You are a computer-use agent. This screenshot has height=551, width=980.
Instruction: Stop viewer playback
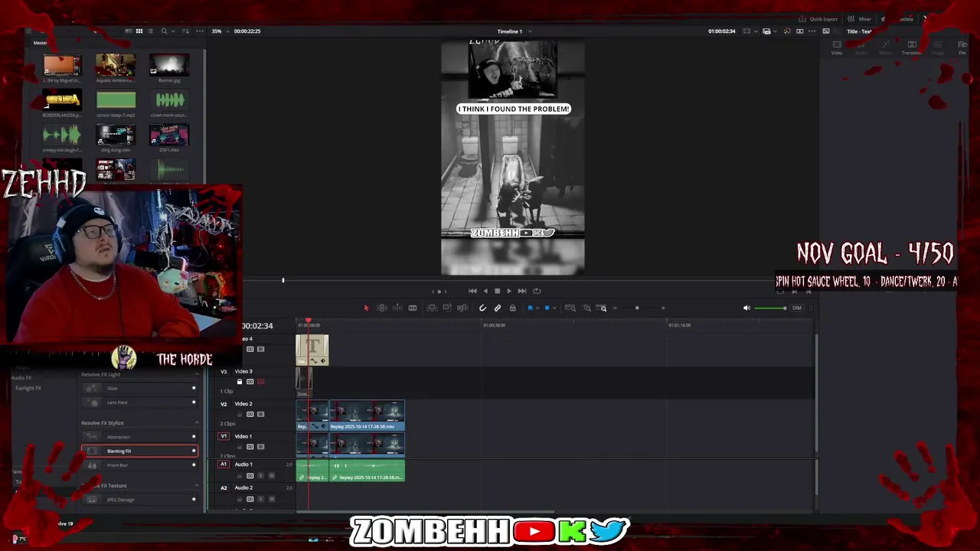pos(497,291)
